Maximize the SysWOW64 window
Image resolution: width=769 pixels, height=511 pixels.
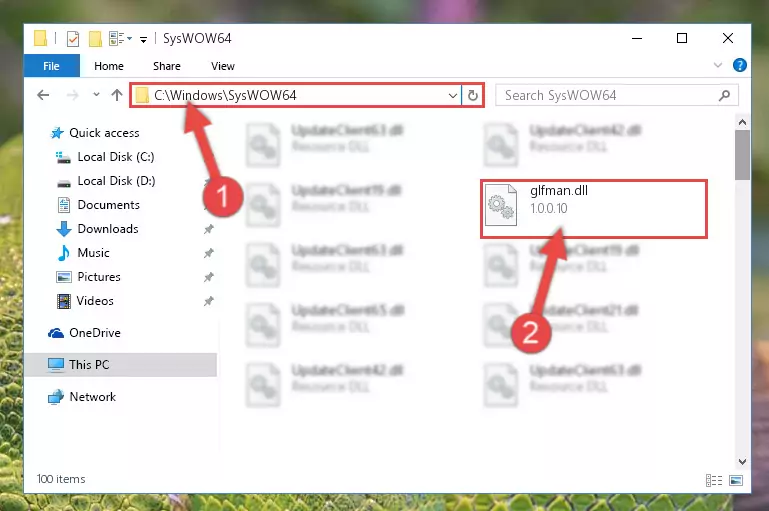click(682, 38)
